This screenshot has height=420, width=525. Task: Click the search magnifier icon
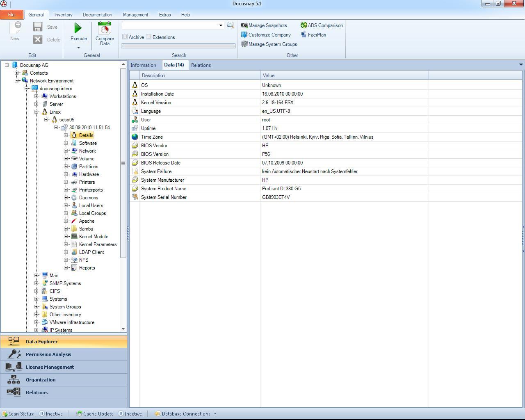(x=231, y=25)
